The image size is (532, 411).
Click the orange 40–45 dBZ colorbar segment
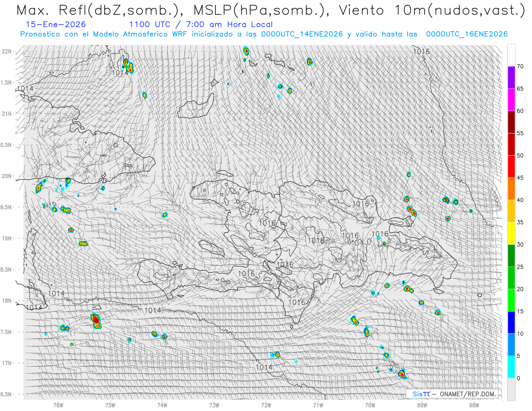point(511,189)
